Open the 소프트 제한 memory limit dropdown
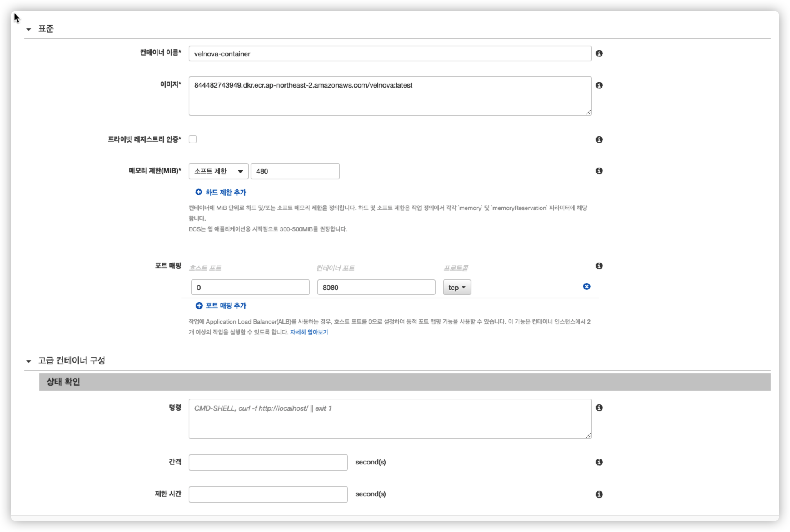The image size is (790, 532). coord(218,171)
